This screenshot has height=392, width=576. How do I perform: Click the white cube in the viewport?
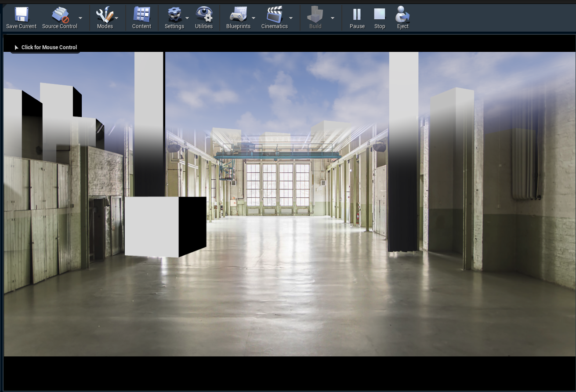coord(152,226)
